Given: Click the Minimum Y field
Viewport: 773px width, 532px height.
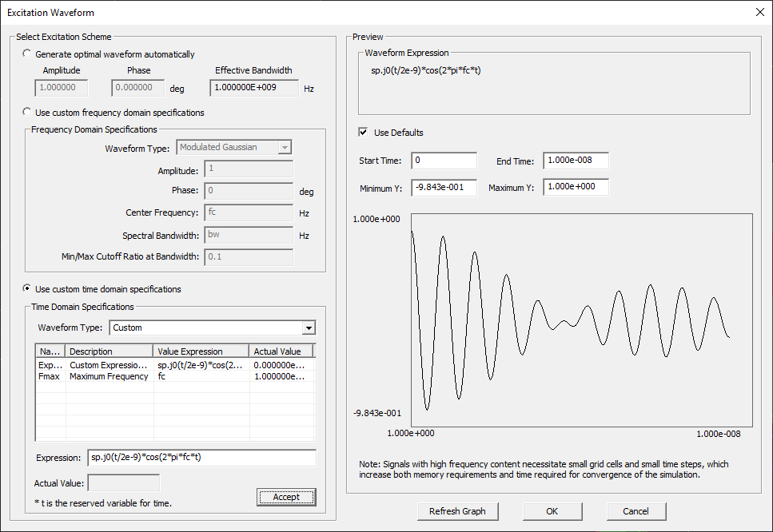Looking at the screenshot, I should click(444, 188).
